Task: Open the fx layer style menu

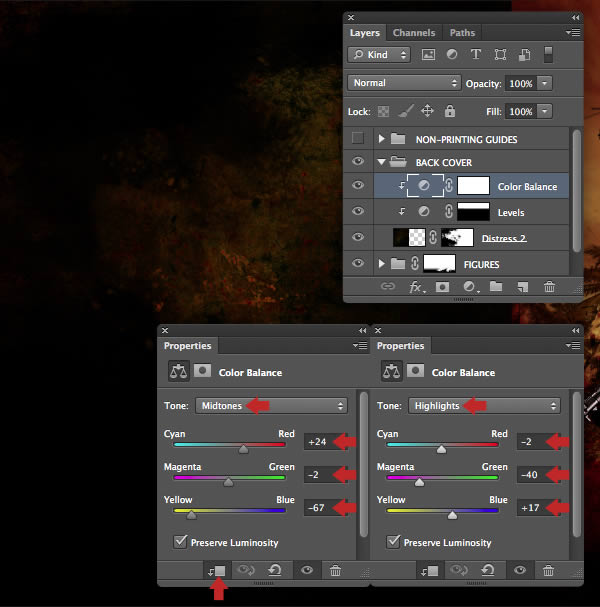Action: point(417,287)
